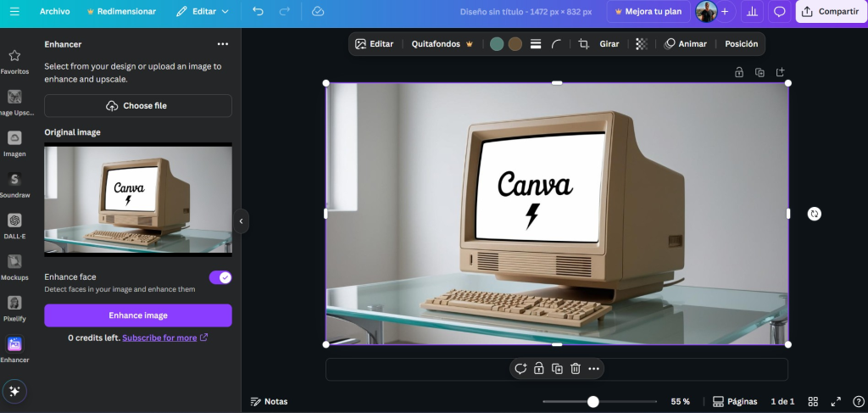Screen dimensions: 868x413
Task: Enter fullscreen presentation mode
Action: (x=836, y=401)
